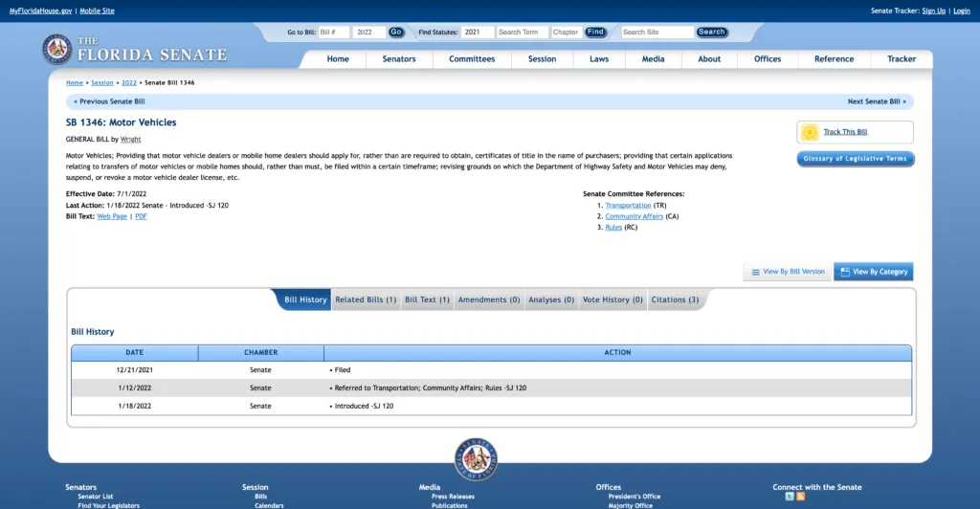This screenshot has height=509, width=980.
Task: Click the Florida Senate seal logo in header
Action: [x=56, y=49]
